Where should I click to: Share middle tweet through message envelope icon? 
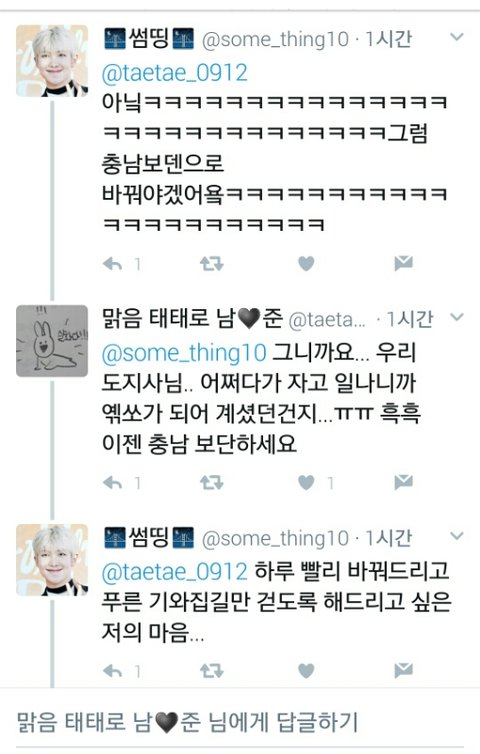404,482
